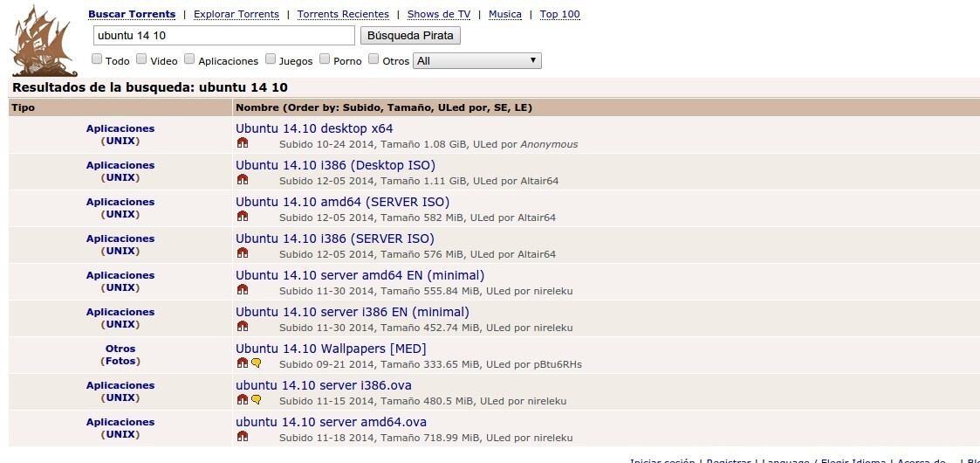Screen dimensions: 980x463
Task: Click Otros type in Wallpapers row
Action: 120,349
